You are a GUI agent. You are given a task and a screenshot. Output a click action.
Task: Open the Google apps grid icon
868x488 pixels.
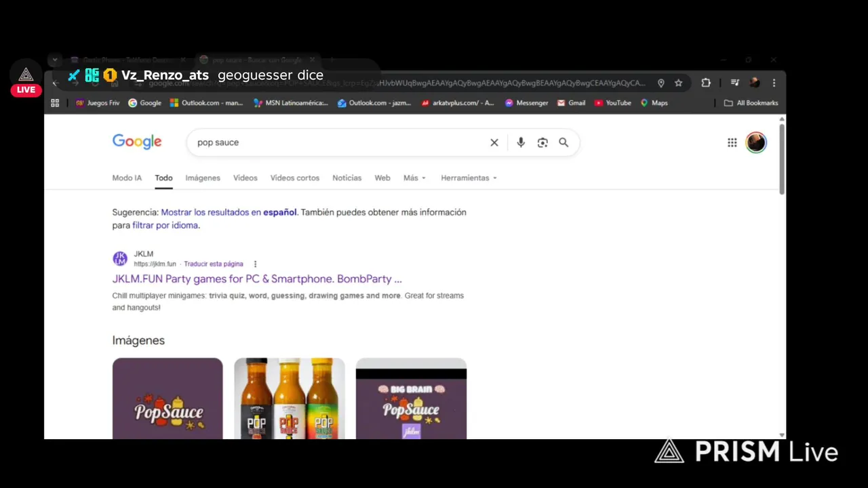732,142
